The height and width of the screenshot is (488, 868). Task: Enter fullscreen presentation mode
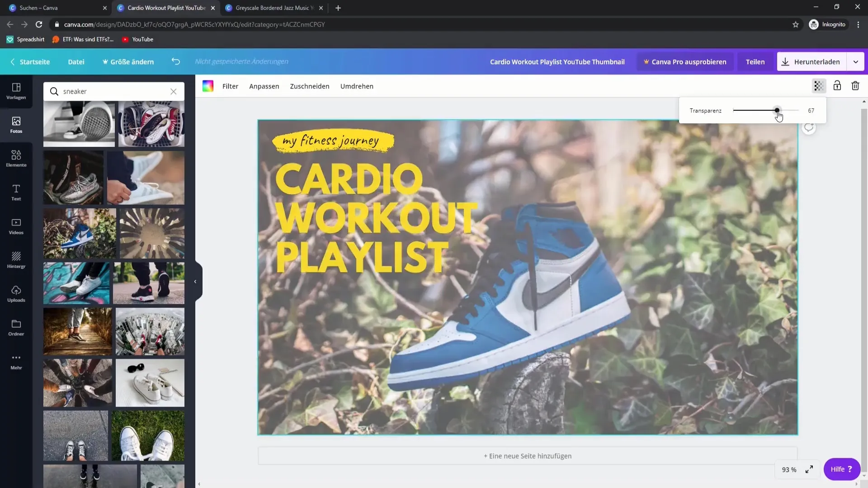pos(809,469)
